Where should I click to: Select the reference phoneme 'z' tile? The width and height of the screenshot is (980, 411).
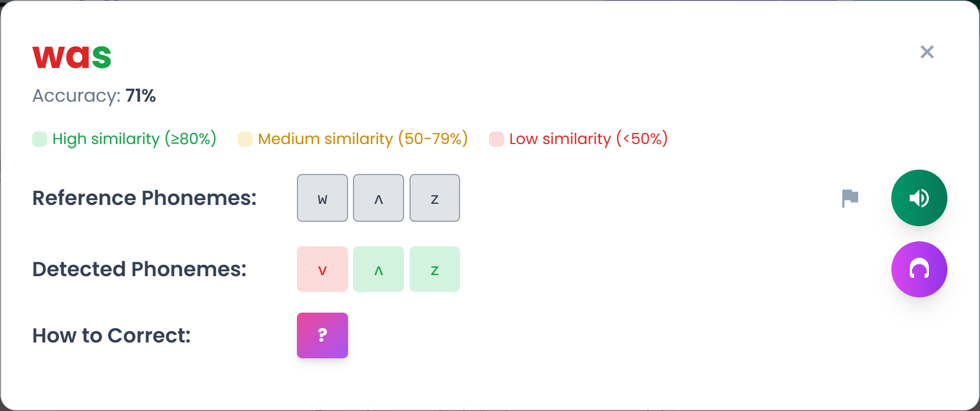[x=435, y=198]
